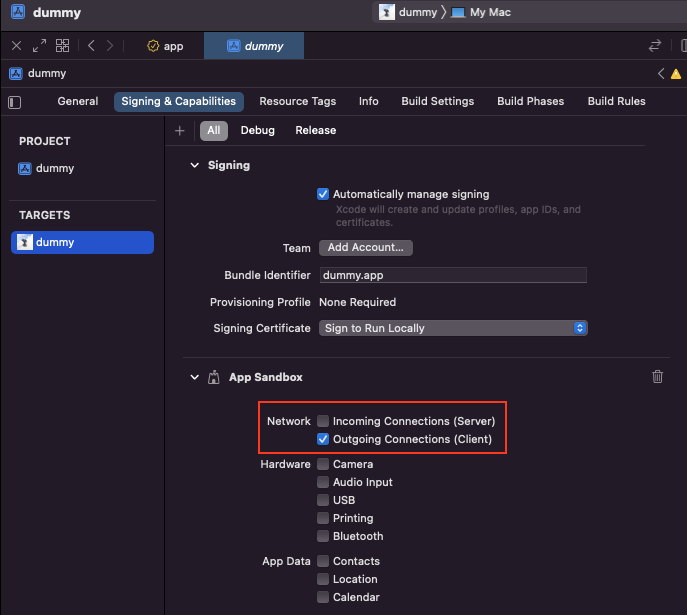Enable Bluetooth checkbox
Viewport: 687px width, 615px height.
pyautogui.click(x=323, y=536)
